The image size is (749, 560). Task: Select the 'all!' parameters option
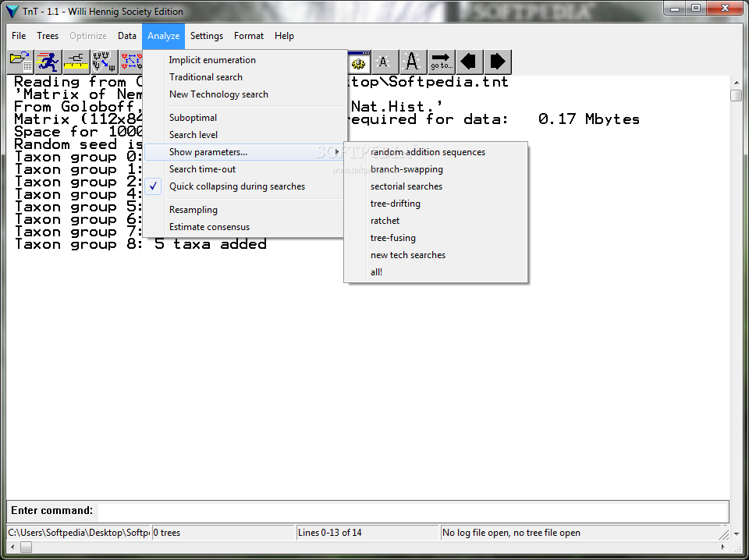(x=435, y=273)
